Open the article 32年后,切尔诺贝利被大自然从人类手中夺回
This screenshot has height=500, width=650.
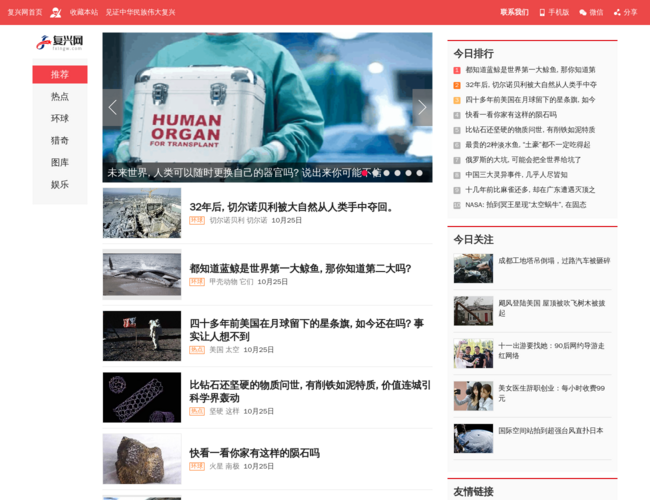[x=291, y=206]
